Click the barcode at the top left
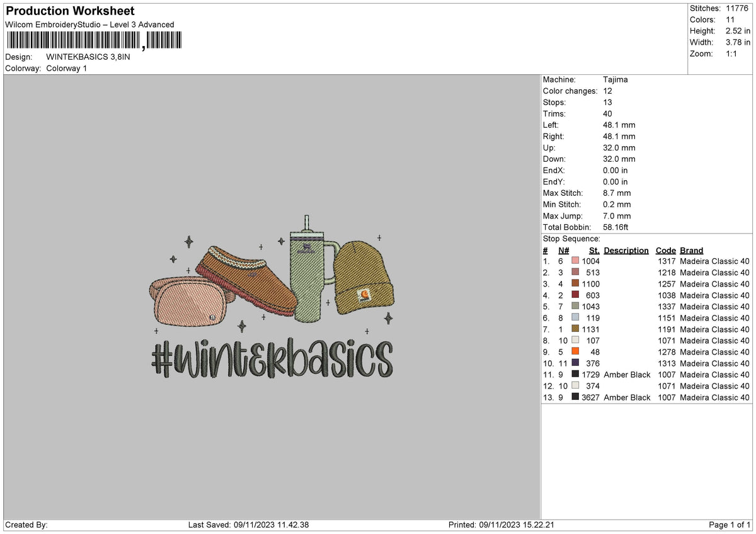 tap(94, 41)
